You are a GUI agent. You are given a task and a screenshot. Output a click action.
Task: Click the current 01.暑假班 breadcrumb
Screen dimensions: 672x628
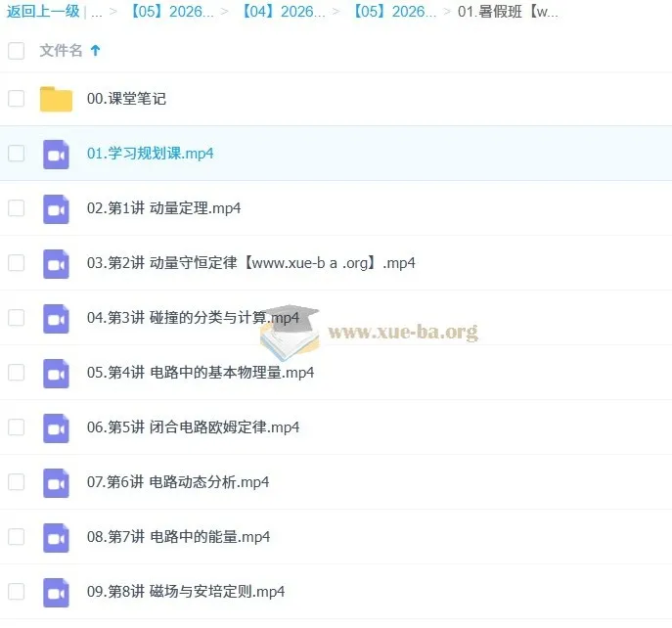508,12
